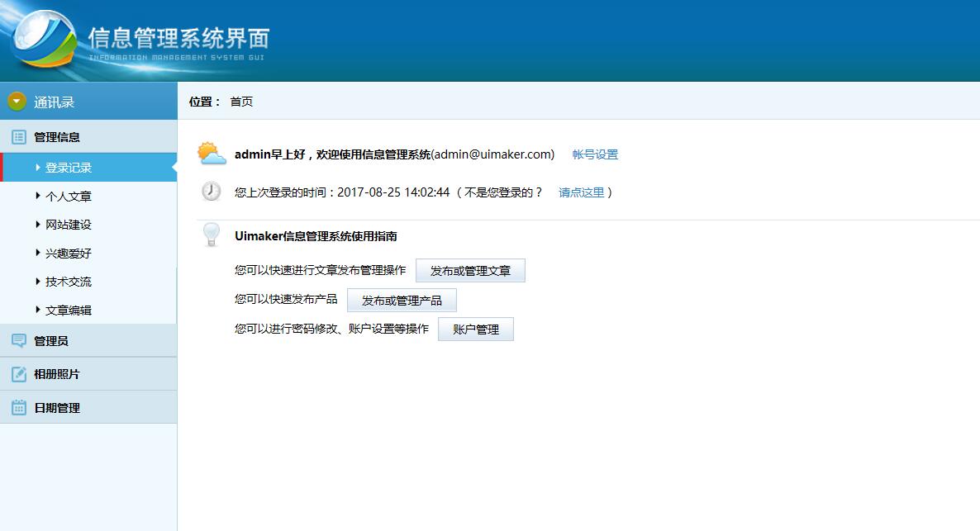This screenshot has height=531, width=980.
Task: Click the clock icon by last login time
Action: [211, 192]
